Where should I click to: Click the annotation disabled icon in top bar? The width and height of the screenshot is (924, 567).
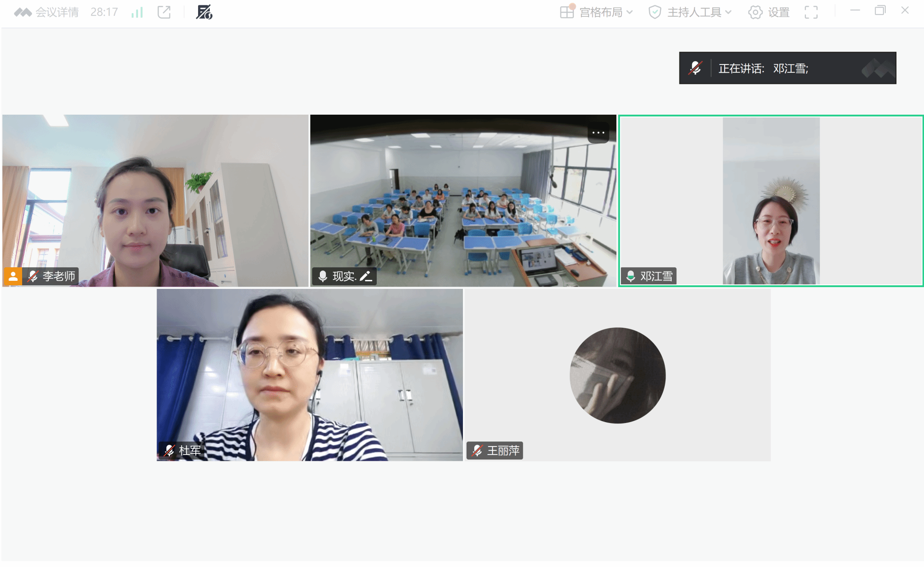pyautogui.click(x=204, y=12)
